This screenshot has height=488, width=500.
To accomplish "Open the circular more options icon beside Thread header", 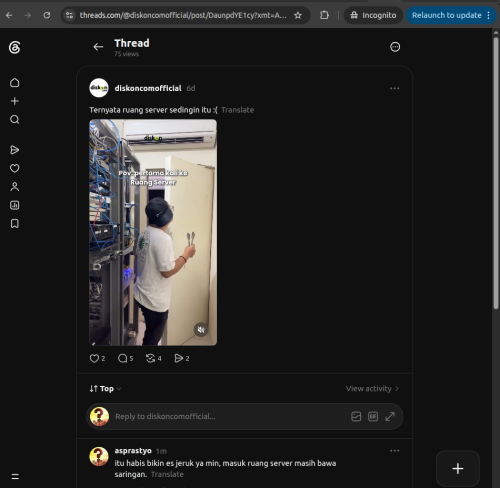I will (395, 47).
